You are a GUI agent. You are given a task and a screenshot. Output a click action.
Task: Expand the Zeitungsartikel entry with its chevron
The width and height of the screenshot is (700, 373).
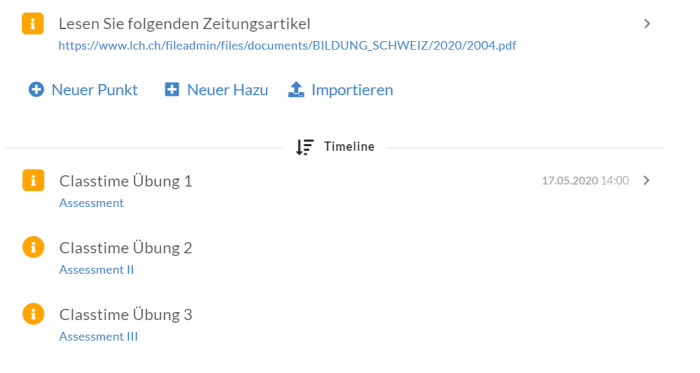point(647,24)
